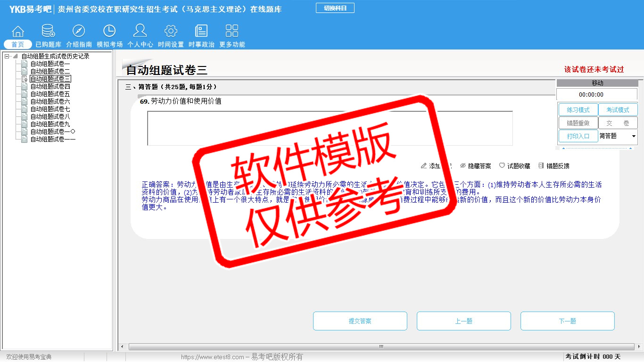This screenshot has height=362, width=644.
Task: Select tree item 自动组题试卷一
Action: (x=50, y=64)
